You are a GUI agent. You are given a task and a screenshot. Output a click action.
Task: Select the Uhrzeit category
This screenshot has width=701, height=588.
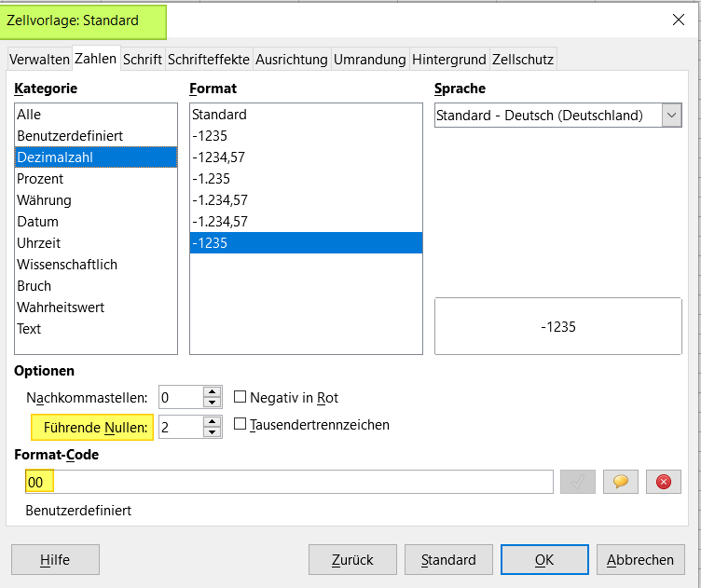click(x=96, y=243)
